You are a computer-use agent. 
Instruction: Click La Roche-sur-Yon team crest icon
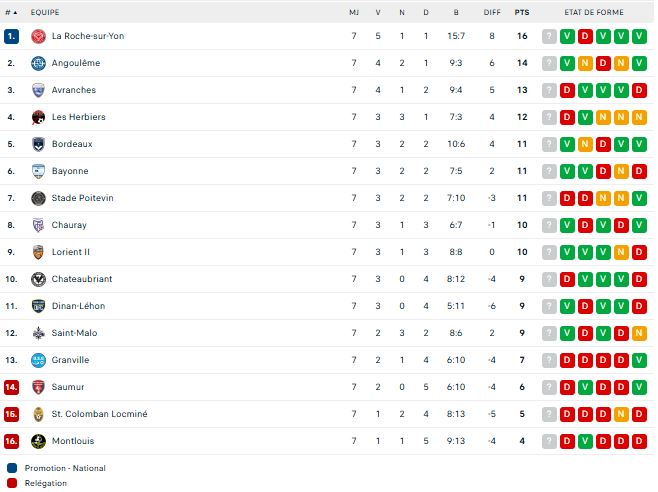38,36
